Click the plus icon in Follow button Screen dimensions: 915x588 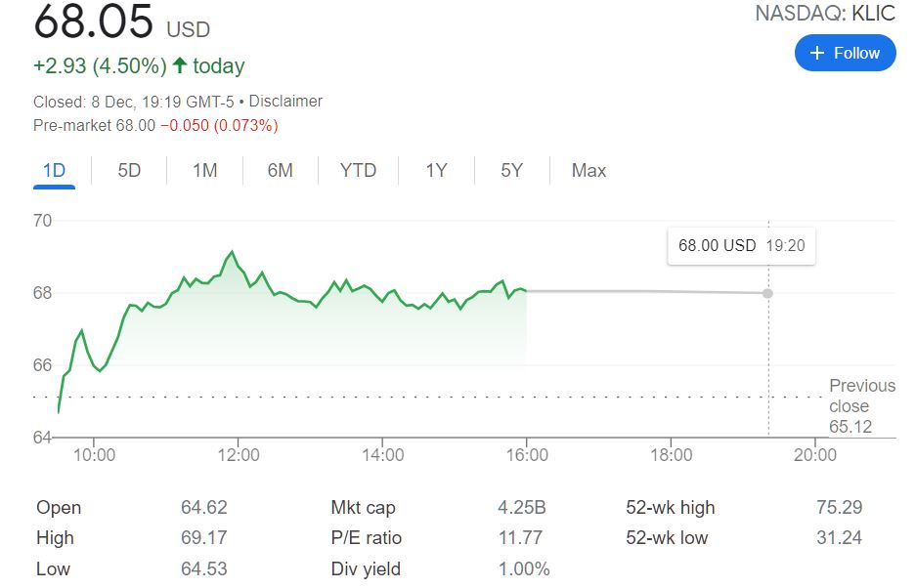point(817,53)
